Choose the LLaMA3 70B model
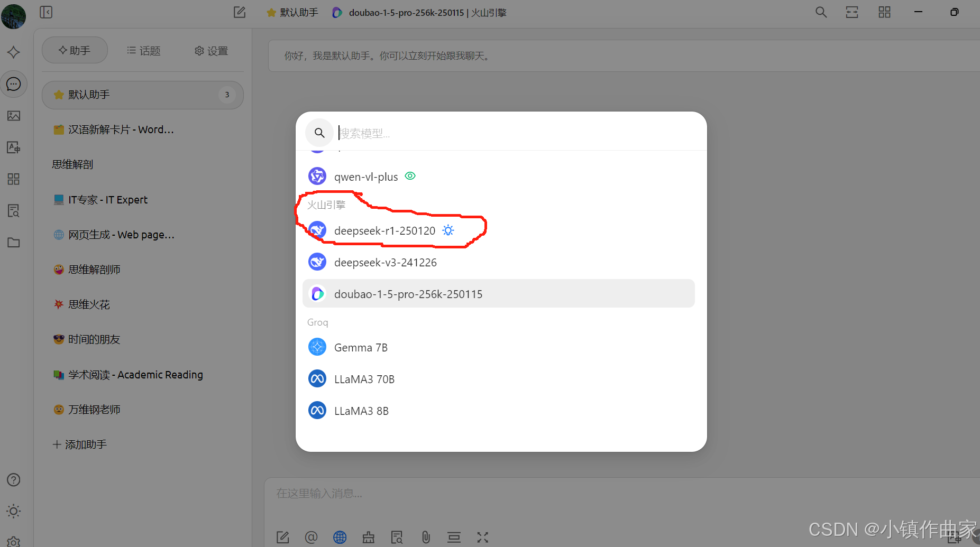 coord(498,379)
